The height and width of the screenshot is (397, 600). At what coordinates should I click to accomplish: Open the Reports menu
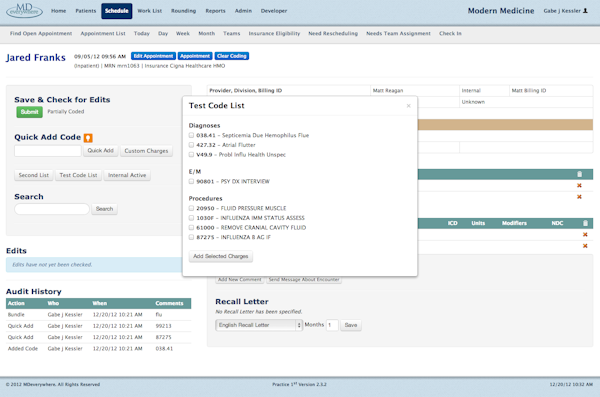(215, 11)
